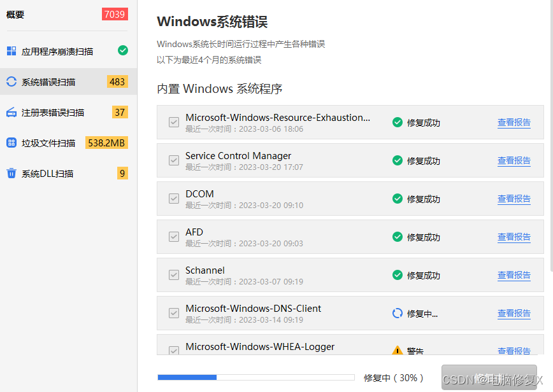Click the system DLL scan trash icon
This screenshot has width=553, height=392.
tap(11, 173)
